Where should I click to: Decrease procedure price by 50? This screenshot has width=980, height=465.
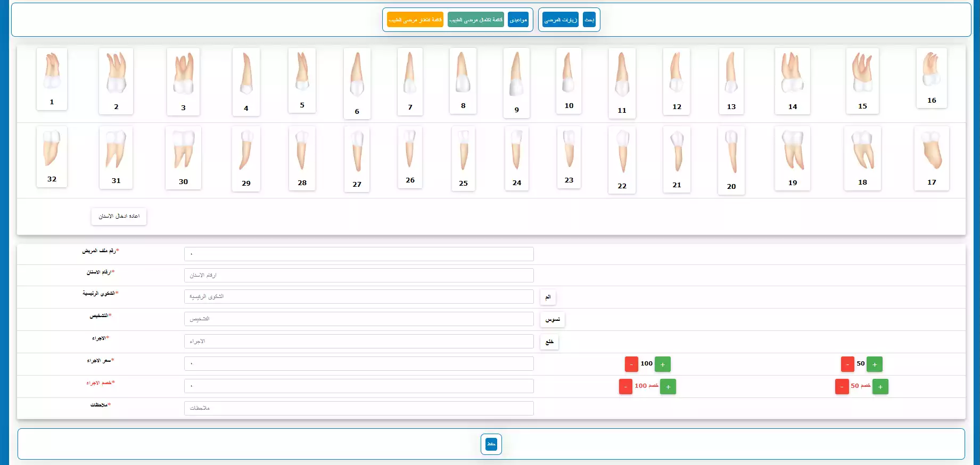point(847,364)
